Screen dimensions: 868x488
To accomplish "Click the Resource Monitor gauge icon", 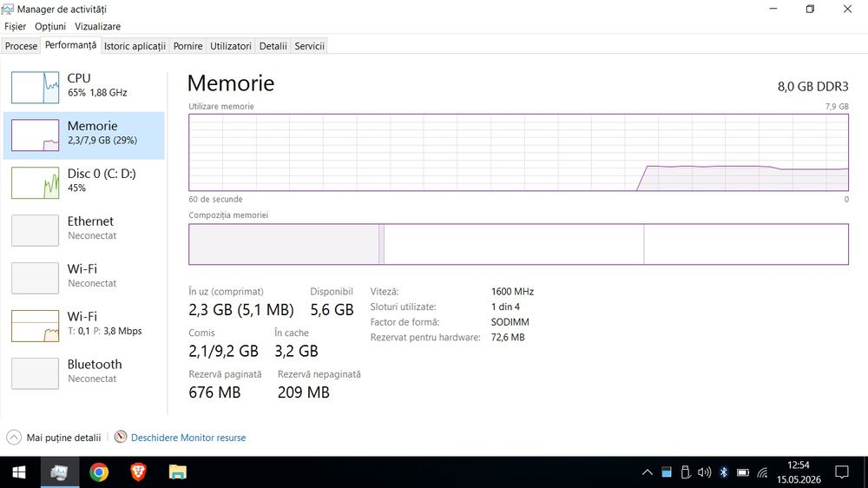I will [x=121, y=437].
